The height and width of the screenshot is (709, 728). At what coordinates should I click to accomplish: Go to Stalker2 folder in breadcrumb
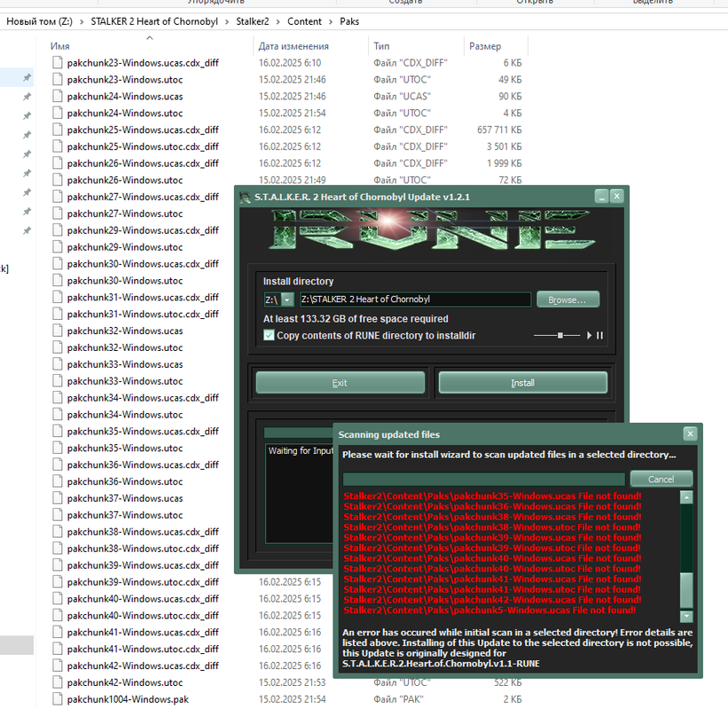click(253, 22)
